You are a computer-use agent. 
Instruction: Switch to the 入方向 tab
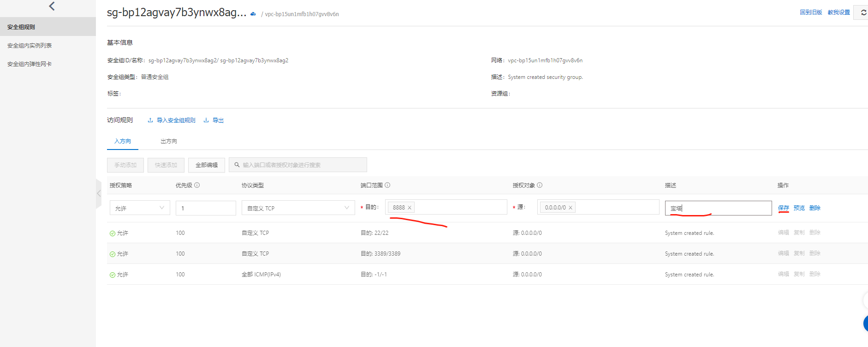pyautogui.click(x=123, y=141)
